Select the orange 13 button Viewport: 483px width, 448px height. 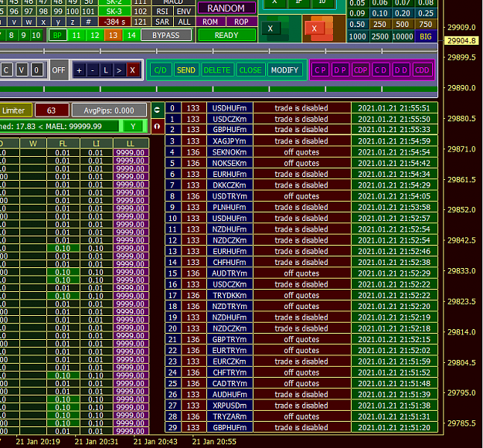pyautogui.click(x=113, y=35)
